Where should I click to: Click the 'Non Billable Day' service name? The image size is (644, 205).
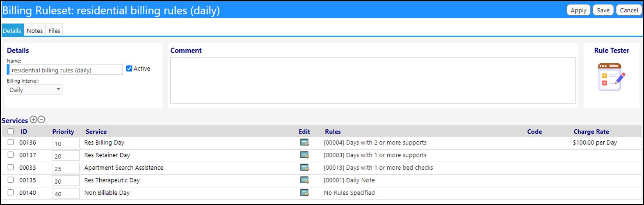click(x=107, y=193)
